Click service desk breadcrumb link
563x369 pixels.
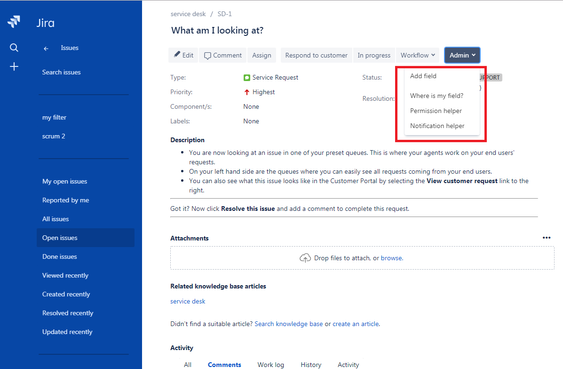[188, 14]
